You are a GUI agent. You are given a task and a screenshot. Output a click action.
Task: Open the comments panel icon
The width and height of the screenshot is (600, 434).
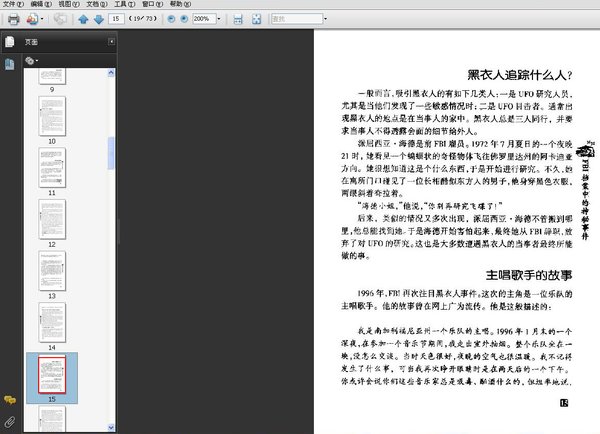coord(10,398)
